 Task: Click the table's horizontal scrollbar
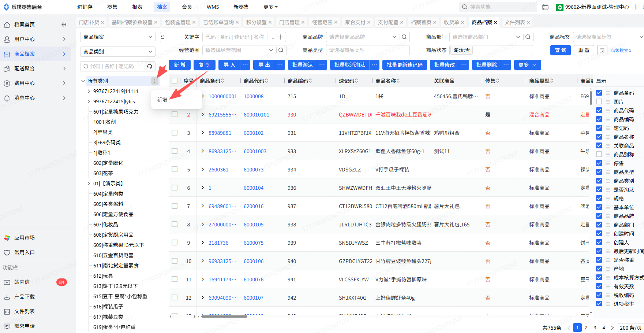click(224, 316)
